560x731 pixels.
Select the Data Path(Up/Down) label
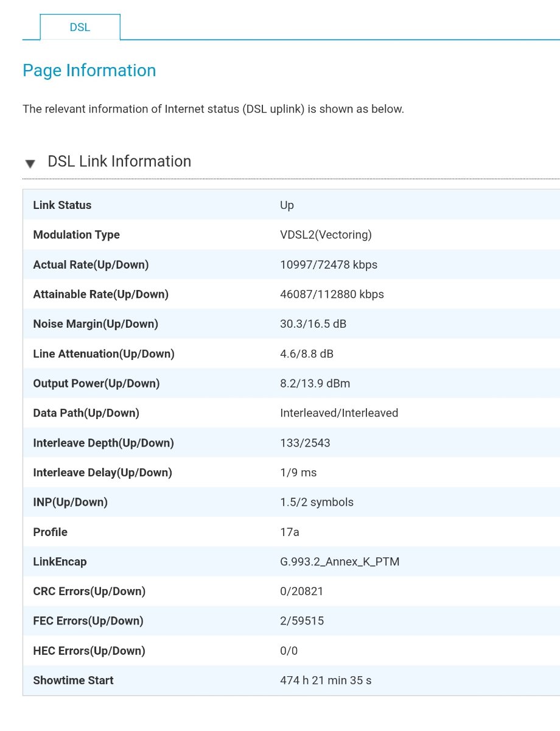point(86,414)
